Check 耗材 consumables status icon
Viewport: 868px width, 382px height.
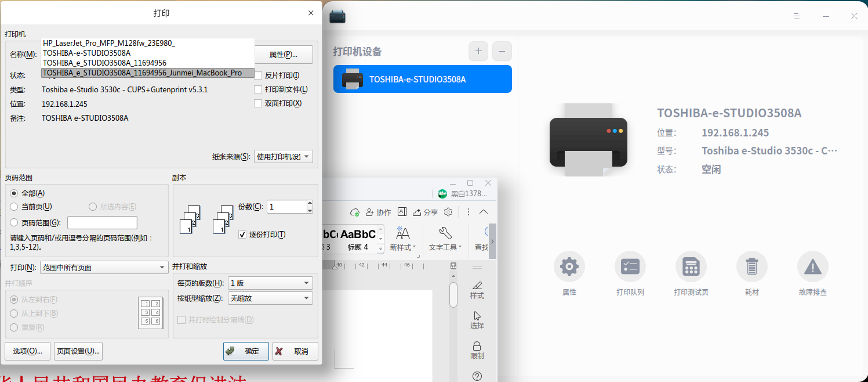(751, 265)
